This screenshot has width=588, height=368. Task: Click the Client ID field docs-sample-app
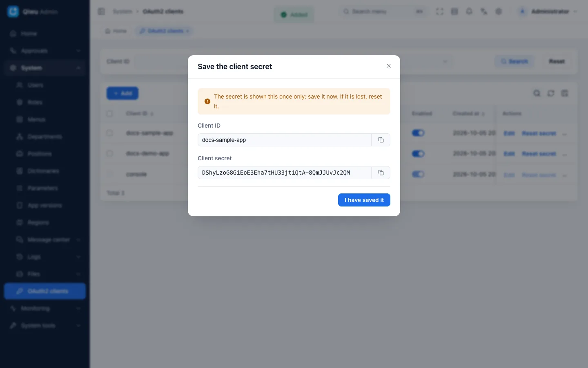tap(285, 140)
